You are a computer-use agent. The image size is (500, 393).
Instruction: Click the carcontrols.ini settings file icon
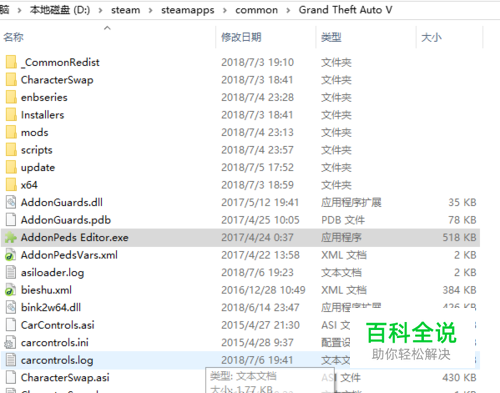10,343
